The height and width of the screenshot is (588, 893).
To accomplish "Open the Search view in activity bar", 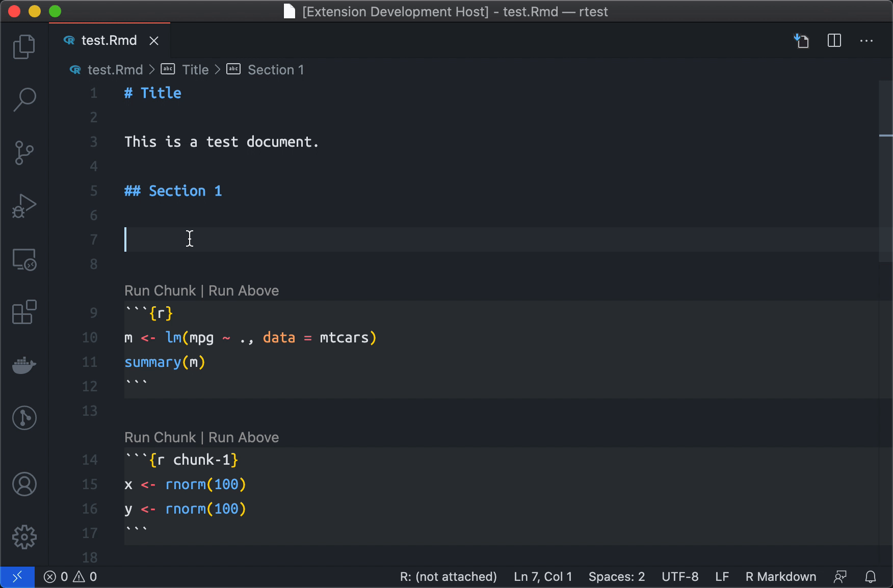I will pyautogui.click(x=24, y=100).
